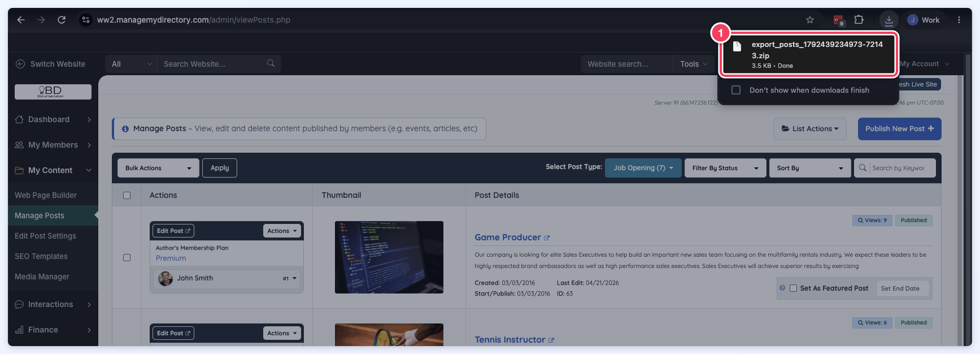Click the Published badge on Tennis Instructor
The image size is (980, 354).
913,323
